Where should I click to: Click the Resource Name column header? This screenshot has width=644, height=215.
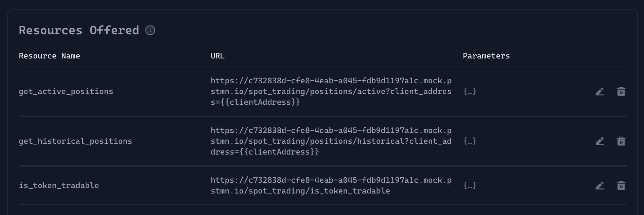49,56
